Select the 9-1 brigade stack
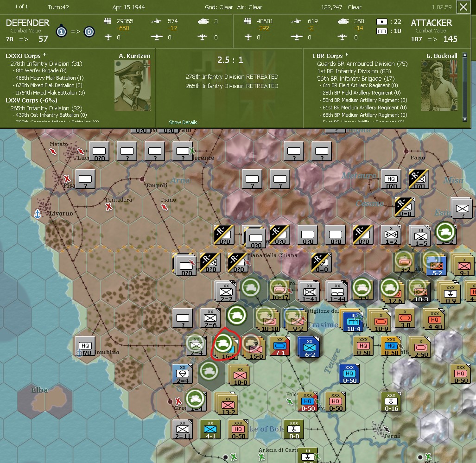This screenshot has width=476, height=463. click(x=463, y=266)
